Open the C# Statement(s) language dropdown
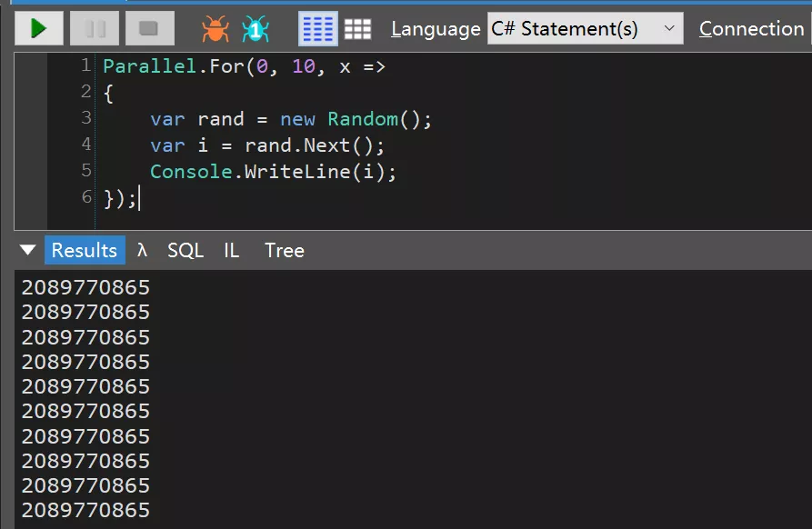This screenshot has width=812, height=529. coord(585,29)
